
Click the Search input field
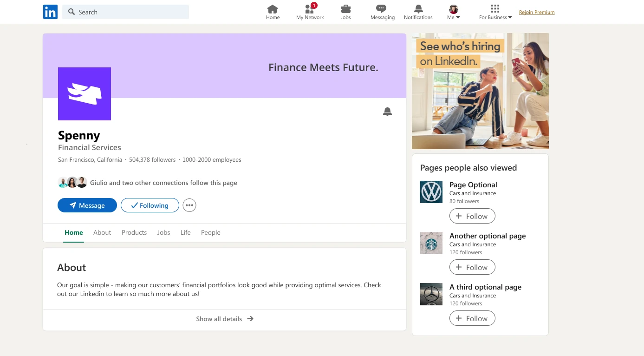pos(125,12)
